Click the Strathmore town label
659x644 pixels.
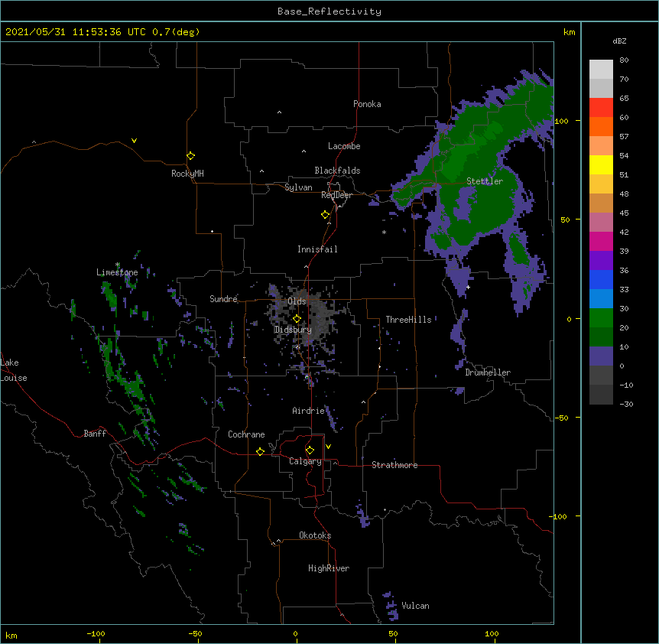point(394,465)
